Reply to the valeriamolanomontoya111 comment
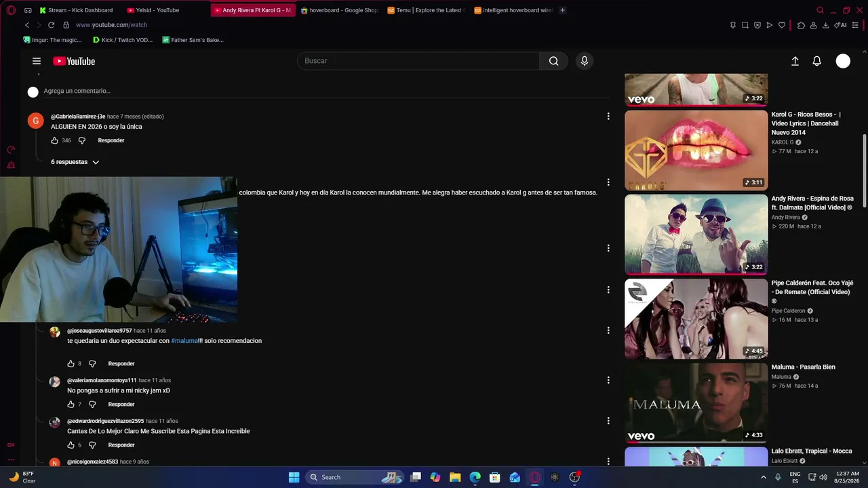Image resolution: width=868 pixels, height=488 pixels. click(x=121, y=404)
